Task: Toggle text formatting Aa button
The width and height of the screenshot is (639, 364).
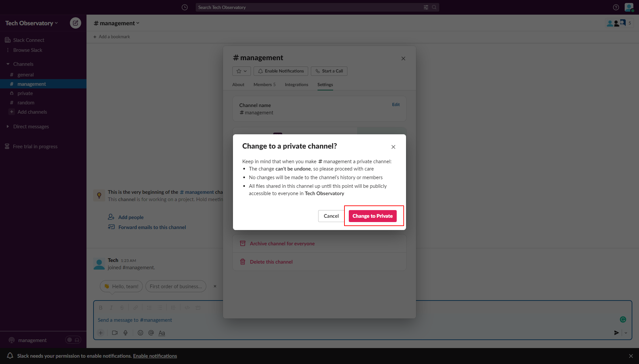Action: (x=162, y=333)
